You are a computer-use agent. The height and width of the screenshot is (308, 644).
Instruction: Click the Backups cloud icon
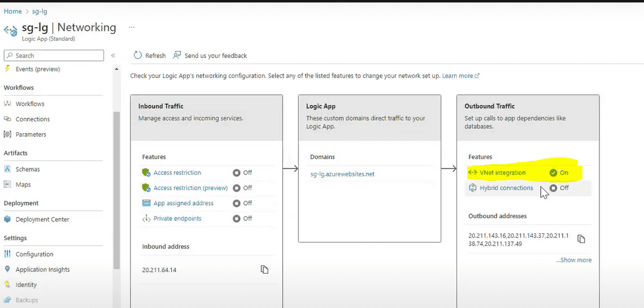7,300
